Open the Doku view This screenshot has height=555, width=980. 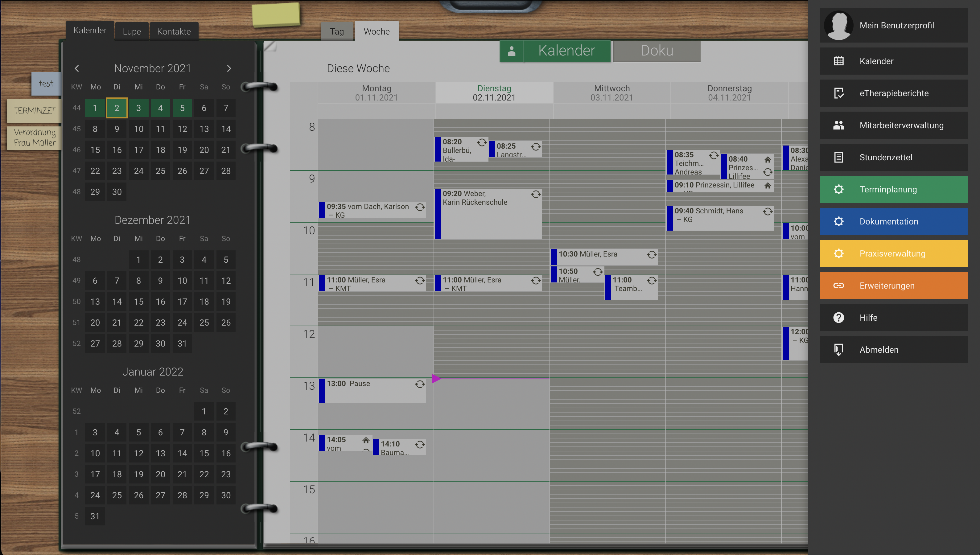coord(657,50)
